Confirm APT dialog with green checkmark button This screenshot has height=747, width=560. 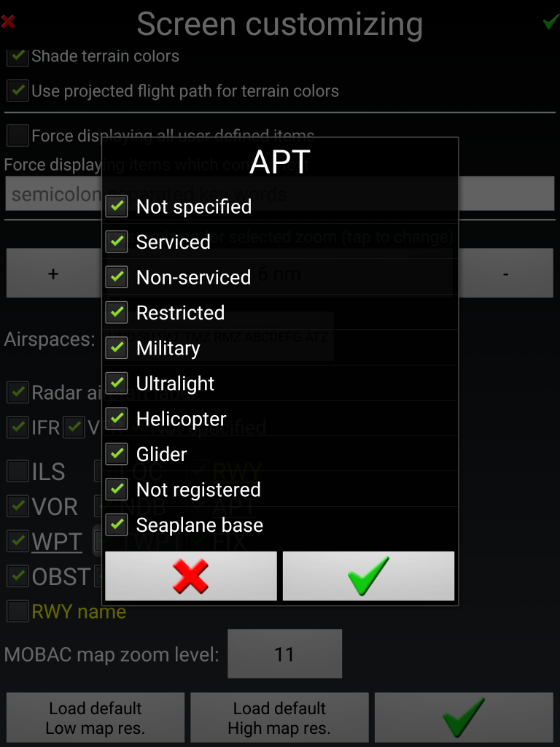(368, 576)
